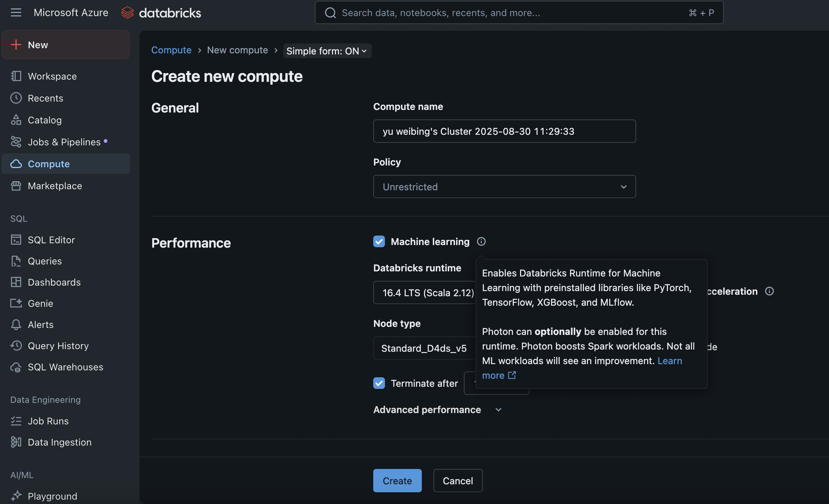Click the Queries icon
This screenshot has width=829, height=504.
point(16,261)
